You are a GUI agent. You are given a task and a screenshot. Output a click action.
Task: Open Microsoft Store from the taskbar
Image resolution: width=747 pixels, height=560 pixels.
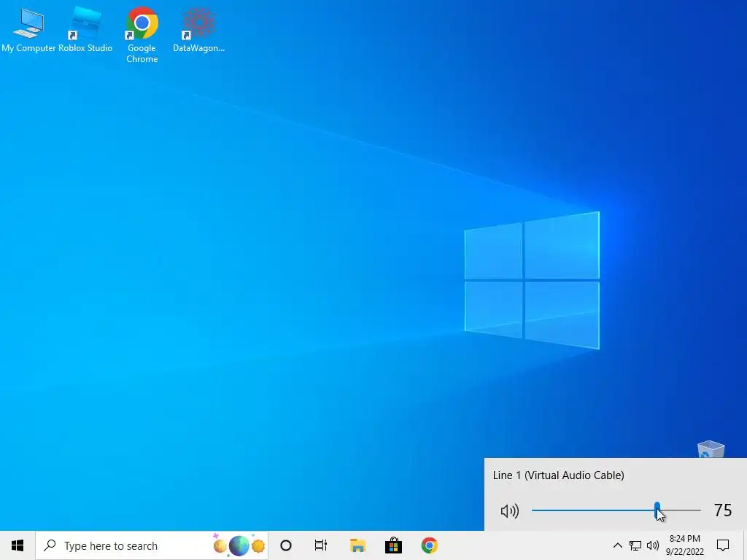(393, 545)
